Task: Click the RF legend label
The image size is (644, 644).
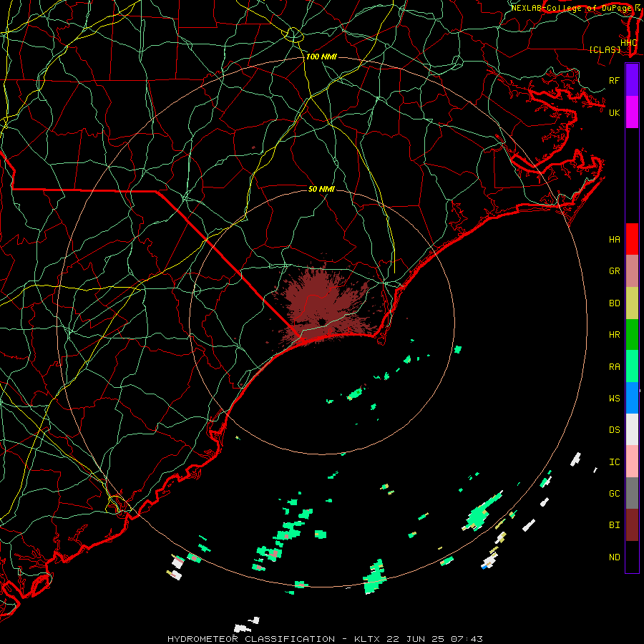Action: click(x=615, y=80)
